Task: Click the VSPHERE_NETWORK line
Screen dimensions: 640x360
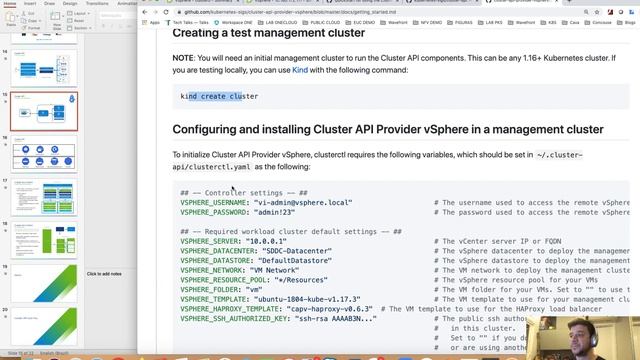Action: [x=240, y=271]
